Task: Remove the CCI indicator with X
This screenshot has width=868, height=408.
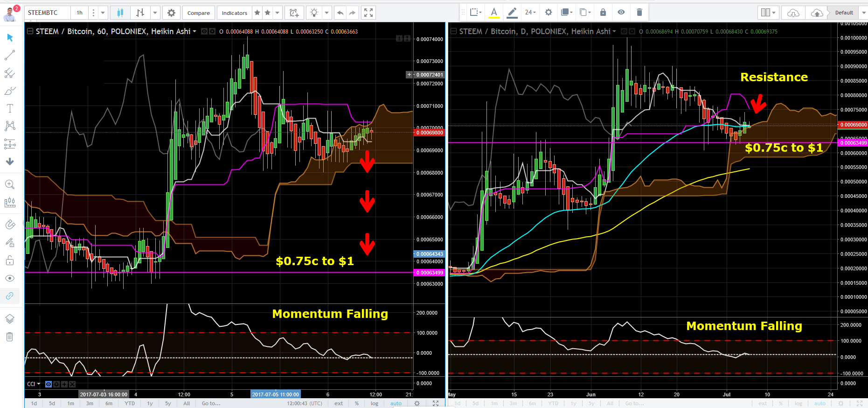Action: coord(72,384)
